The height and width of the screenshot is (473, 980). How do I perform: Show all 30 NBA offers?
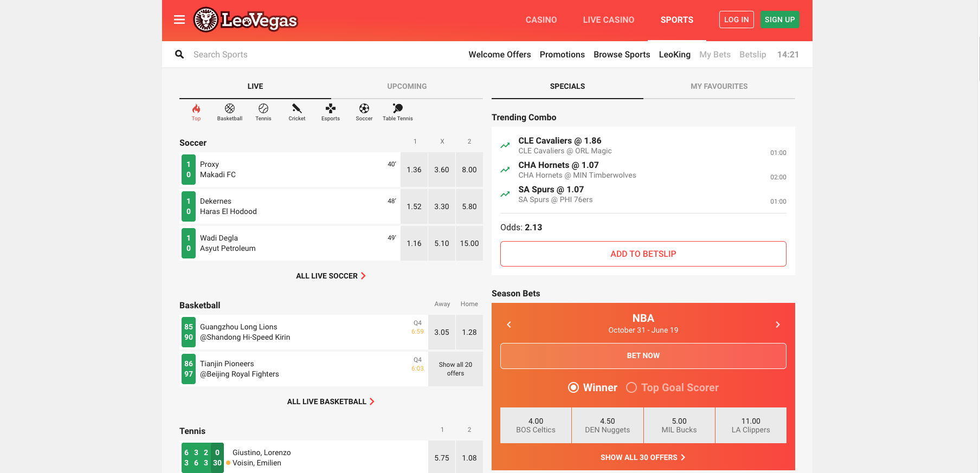coord(643,457)
